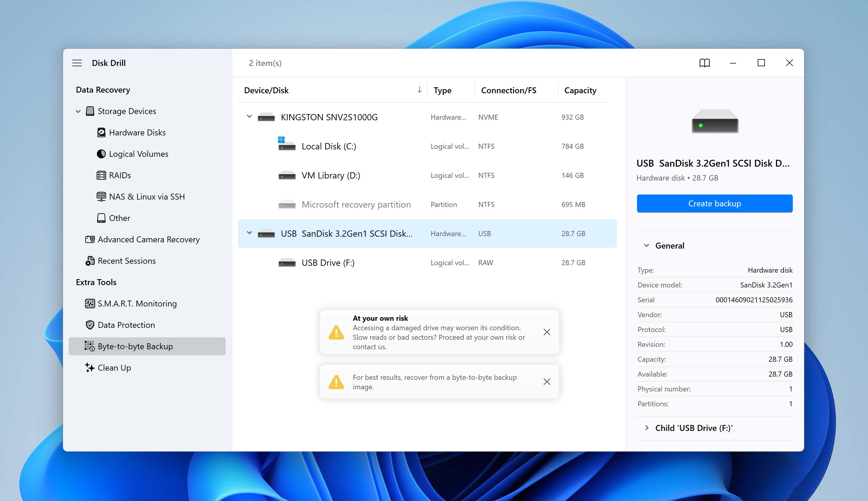Open Recent Sessions
Screen dimensions: 868x501
126,260
